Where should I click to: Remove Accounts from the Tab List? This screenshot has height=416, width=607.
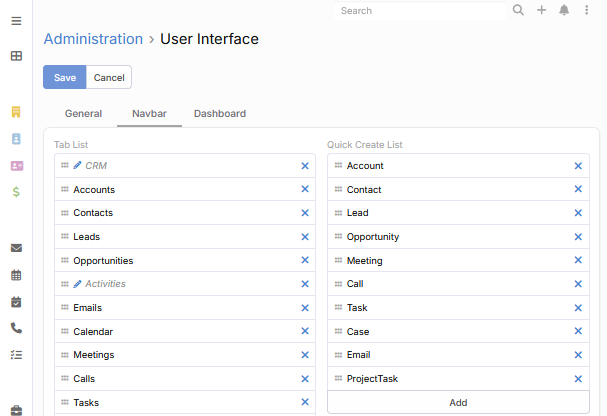point(305,190)
